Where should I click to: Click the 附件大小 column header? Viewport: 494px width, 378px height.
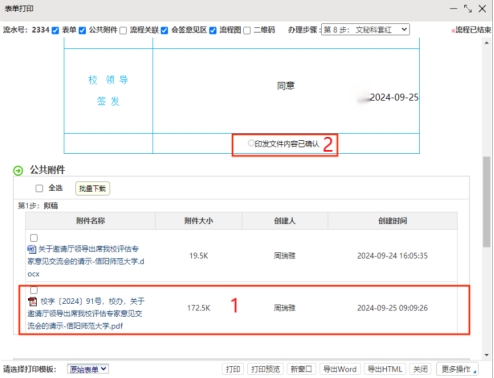point(199,221)
